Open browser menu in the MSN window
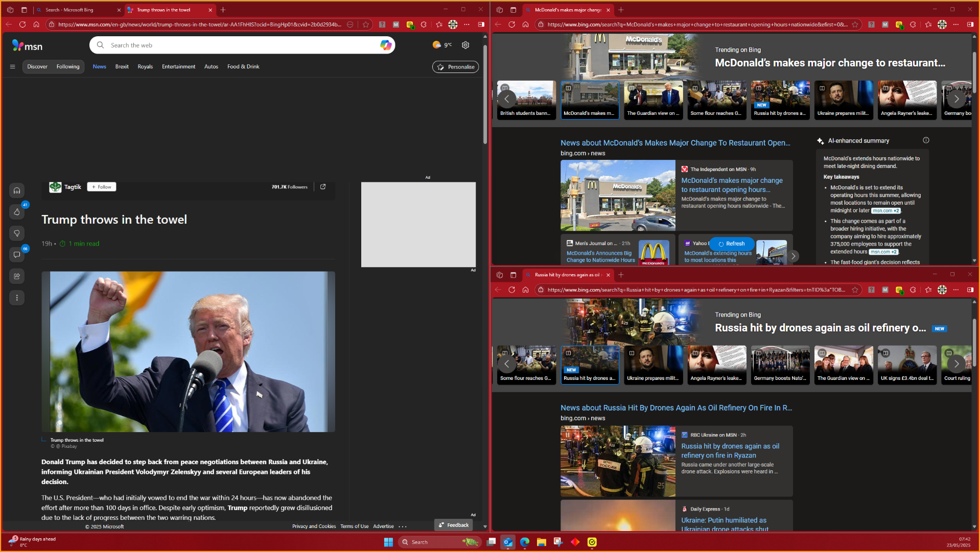This screenshot has width=980, height=552. click(x=466, y=25)
